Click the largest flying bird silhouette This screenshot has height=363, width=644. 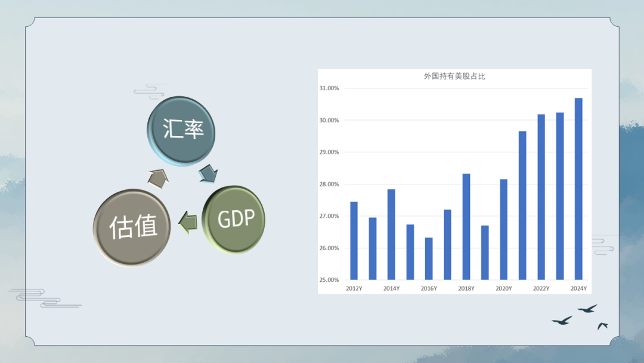[x=562, y=321]
